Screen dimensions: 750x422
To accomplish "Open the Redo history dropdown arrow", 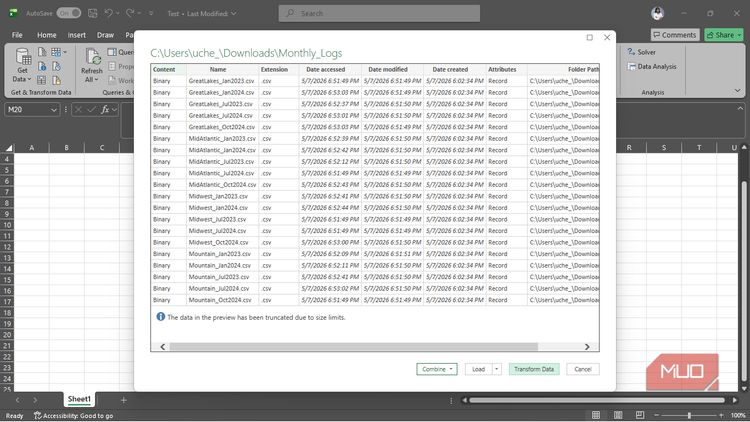I will point(139,13).
